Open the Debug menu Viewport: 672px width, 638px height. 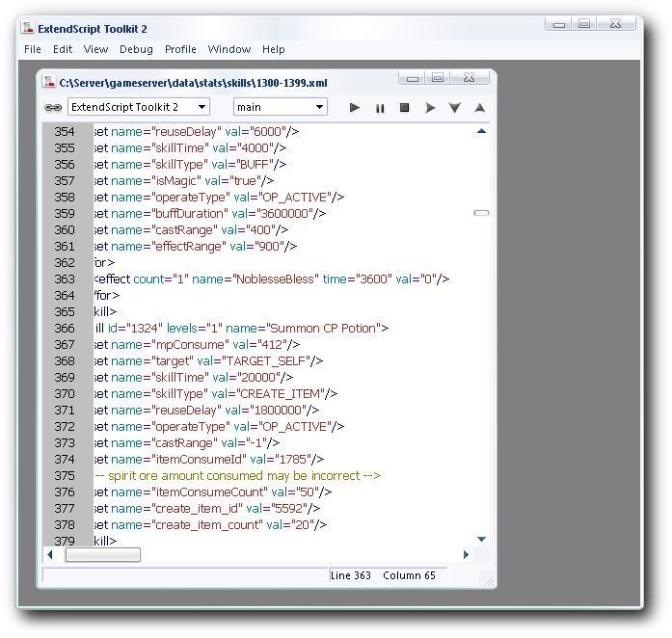click(136, 50)
